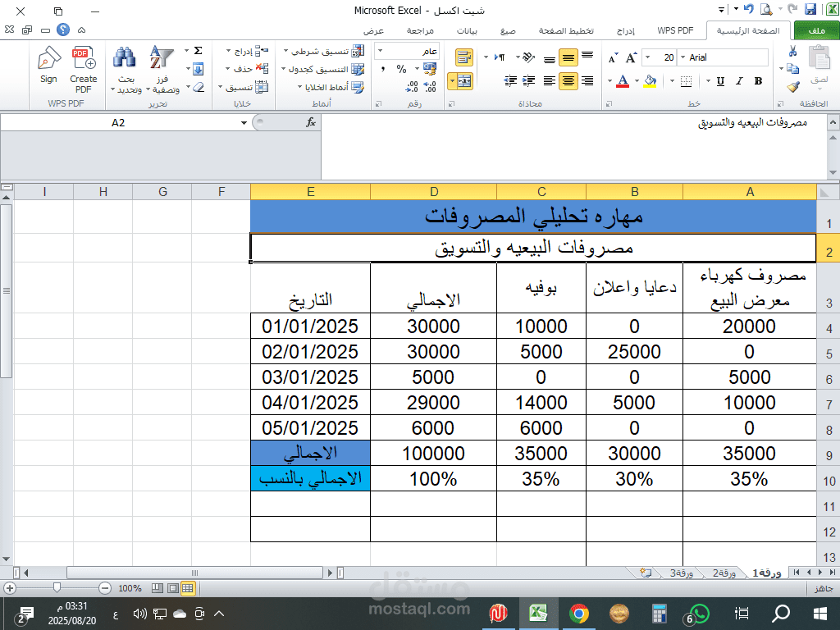Apply the Comma style format
The height and width of the screenshot is (630, 840).
(383, 69)
